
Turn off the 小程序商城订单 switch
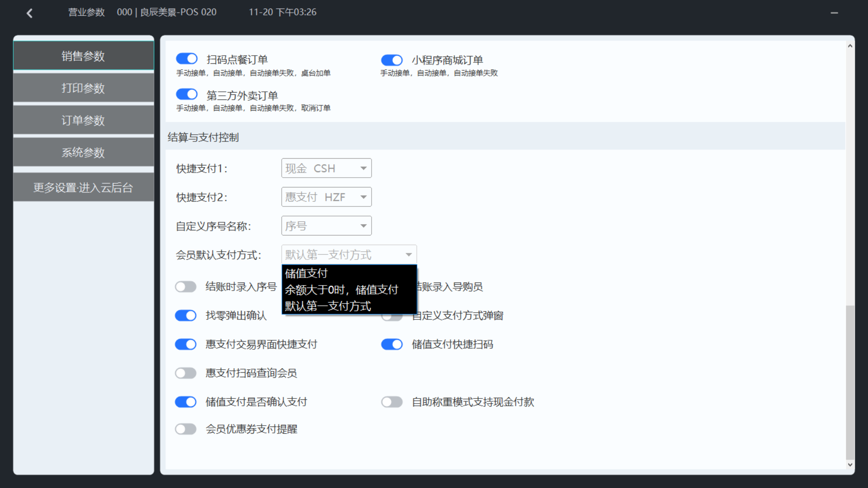[392, 60]
